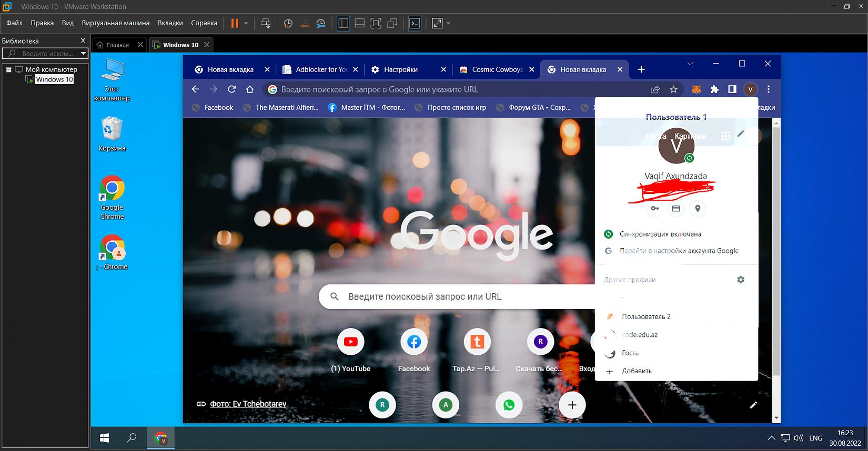The height and width of the screenshot is (451, 868).
Task: Open the library search dropdown arrow
Action: tap(83, 53)
